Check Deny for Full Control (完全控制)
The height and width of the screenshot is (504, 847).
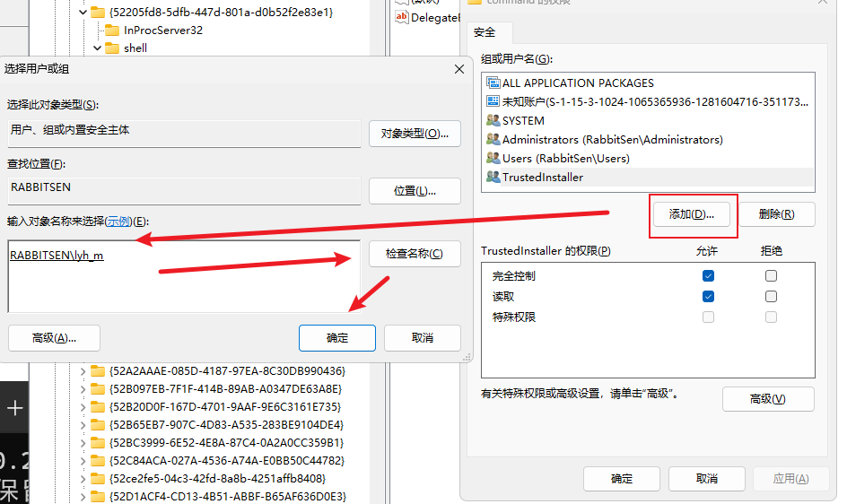pyautogui.click(x=771, y=276)
